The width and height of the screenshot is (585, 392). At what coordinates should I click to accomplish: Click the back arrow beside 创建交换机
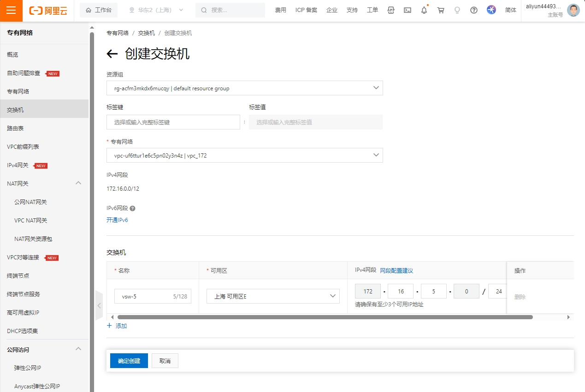click(x=112, y=54)
